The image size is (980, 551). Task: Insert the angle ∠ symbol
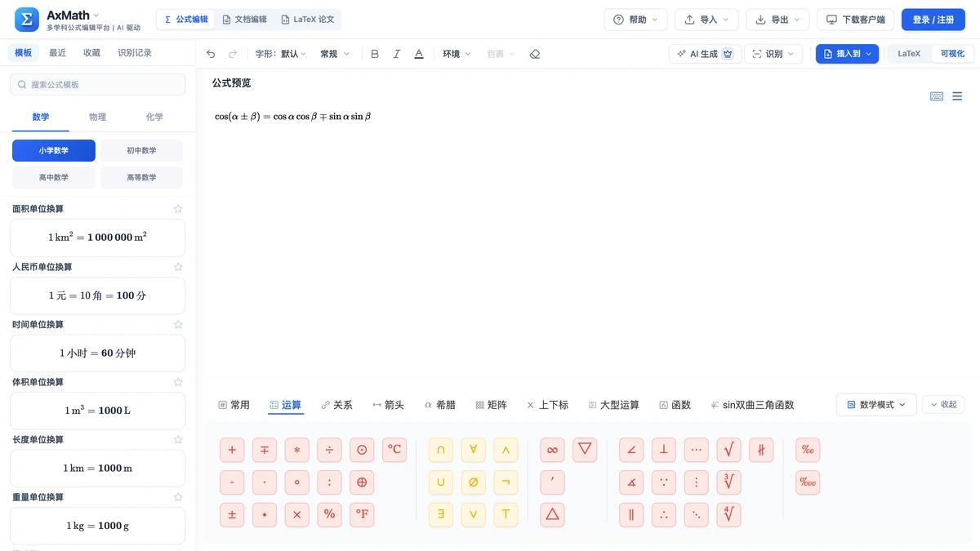click(631, 450)
